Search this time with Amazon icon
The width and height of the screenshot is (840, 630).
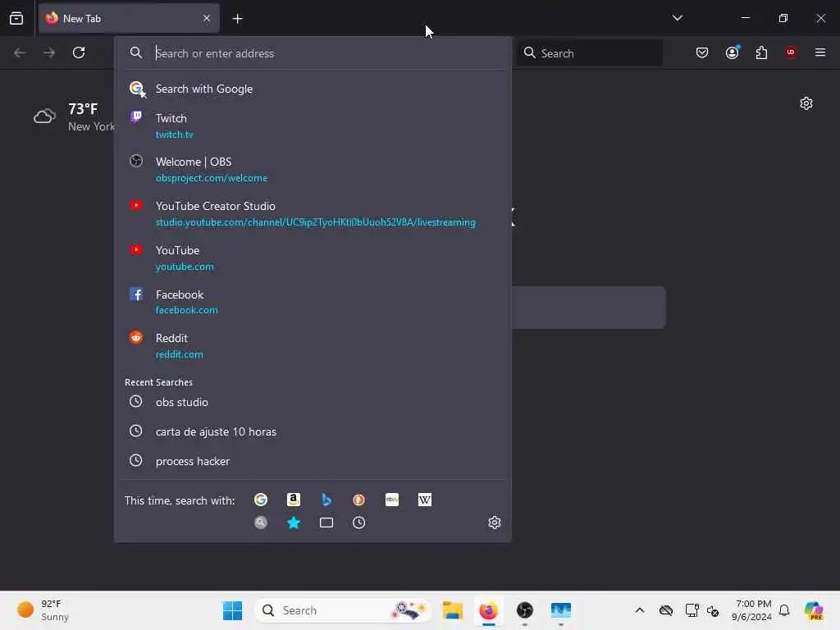[294, 500]
